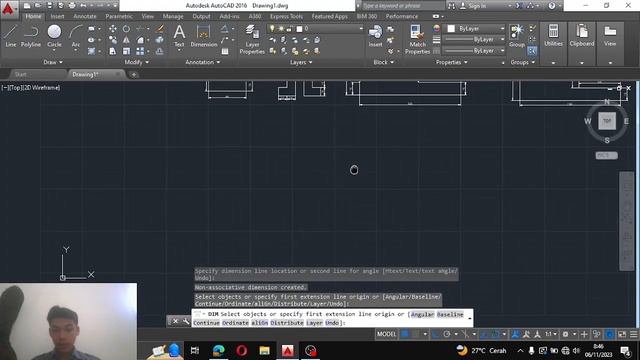Expand the Draw panel

point(53,62)
